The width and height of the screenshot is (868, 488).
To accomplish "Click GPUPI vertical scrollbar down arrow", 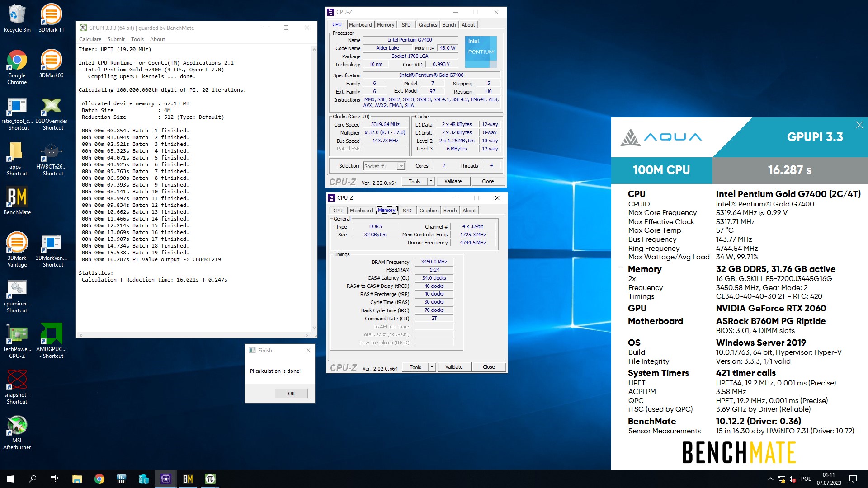I will pos(314,328).
